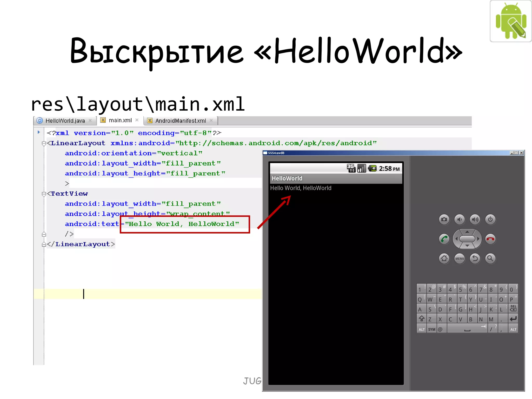The width and height of the screenshot is (532, 399).
Task: Click D-pad down arrow
Action: point(467,246)
